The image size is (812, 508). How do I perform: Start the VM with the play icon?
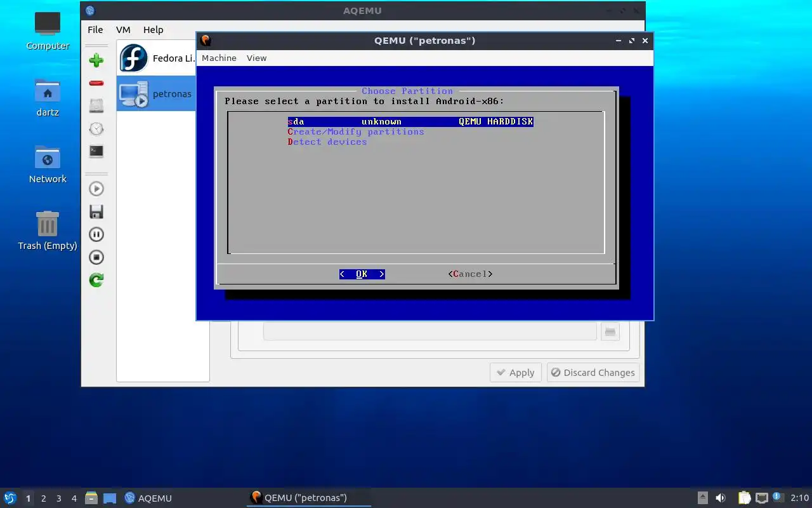pyautogui.click(x=96, y=189)
